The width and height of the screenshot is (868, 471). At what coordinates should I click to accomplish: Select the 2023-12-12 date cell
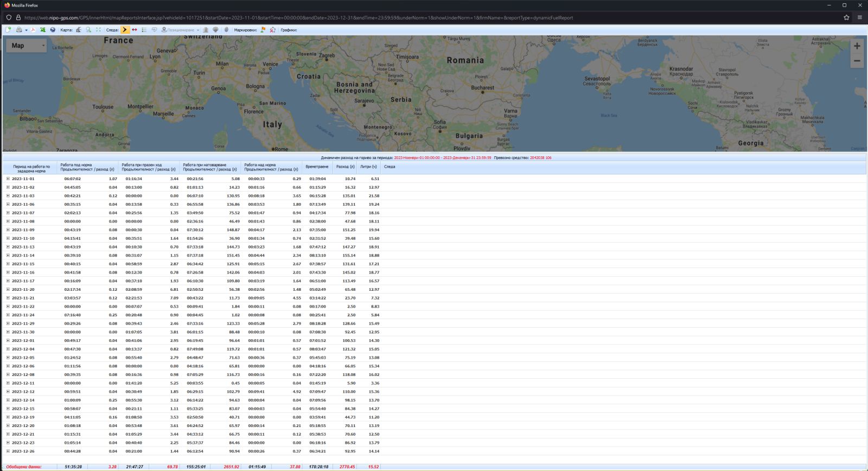[x=23, y=392]
